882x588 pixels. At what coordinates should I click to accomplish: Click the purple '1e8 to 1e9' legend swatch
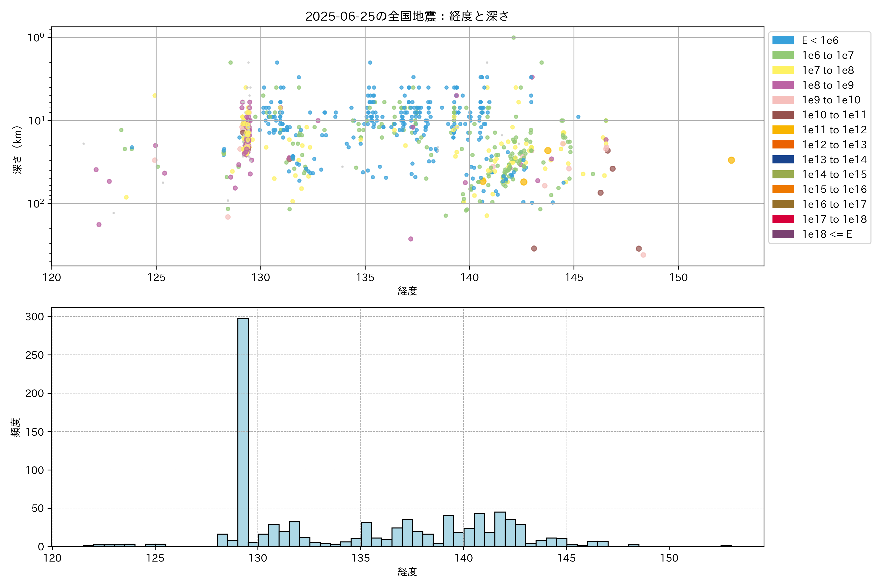point(783,85)
